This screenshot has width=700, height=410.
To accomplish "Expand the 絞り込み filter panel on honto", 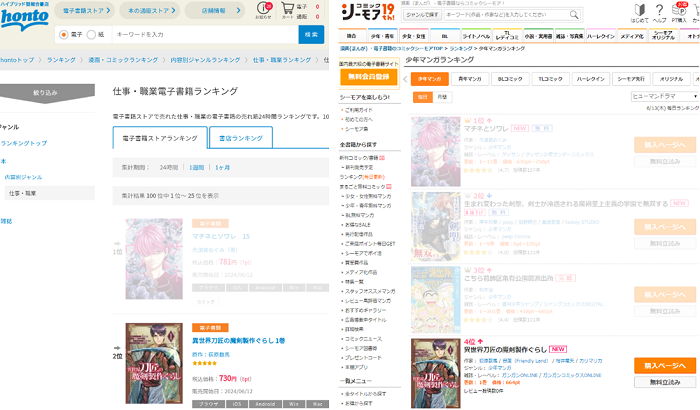I will [46, 93].
